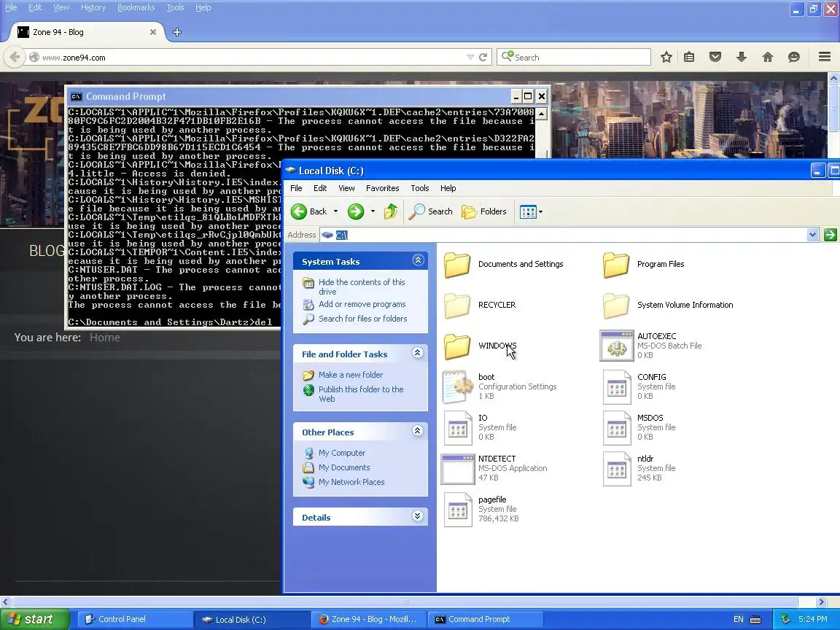Screen dimensions: 840x630
Task: Switch to Command Prompt taskbar button
Action: pyautogui.click(x=486, y=619)
